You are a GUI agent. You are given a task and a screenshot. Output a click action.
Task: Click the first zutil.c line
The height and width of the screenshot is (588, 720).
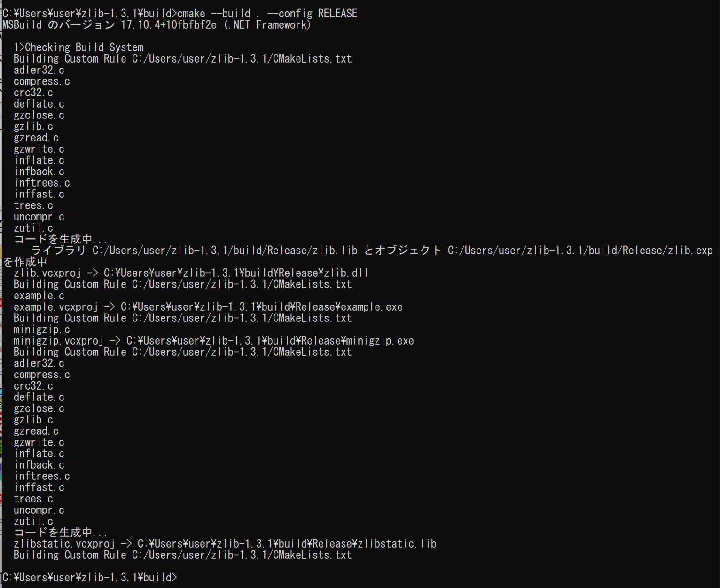[x=33, y=228]
